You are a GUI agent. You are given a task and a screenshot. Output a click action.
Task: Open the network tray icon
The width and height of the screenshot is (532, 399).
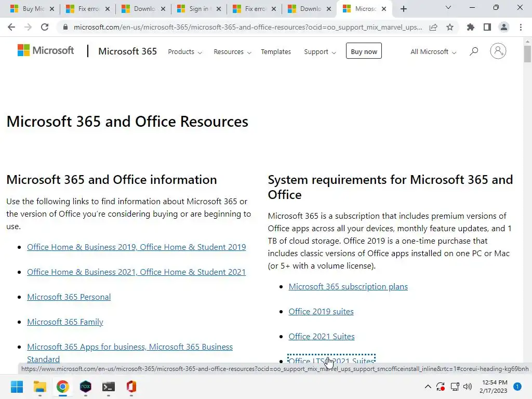click(455, 387)
